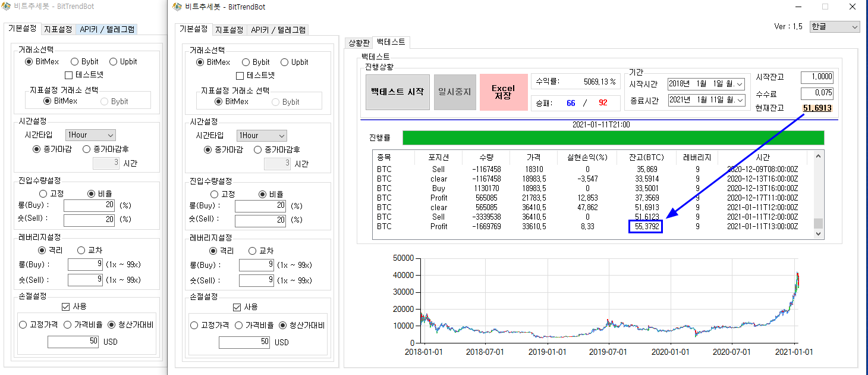Edit 숏(Sell) leverage field in front window
868x375 pixels.
[x=257, y=280]
